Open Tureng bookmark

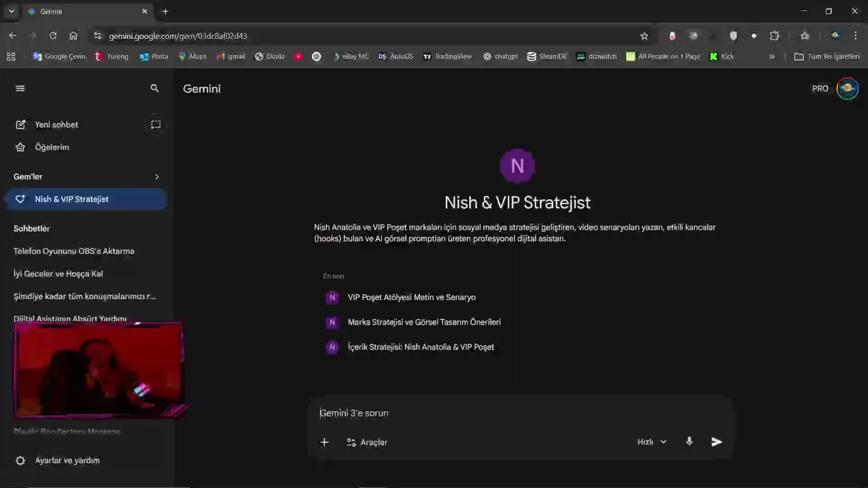click(112, 57)
